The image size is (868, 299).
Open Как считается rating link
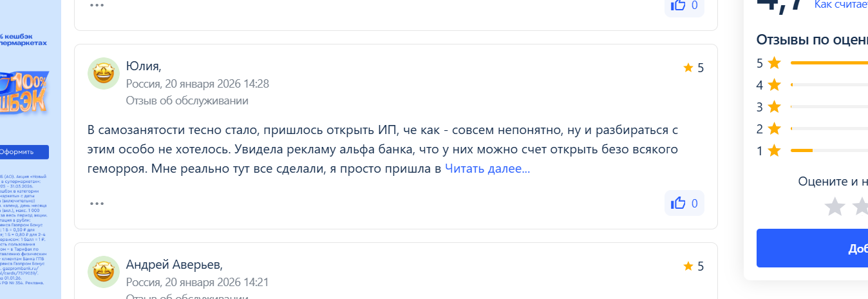click(840, 5)
